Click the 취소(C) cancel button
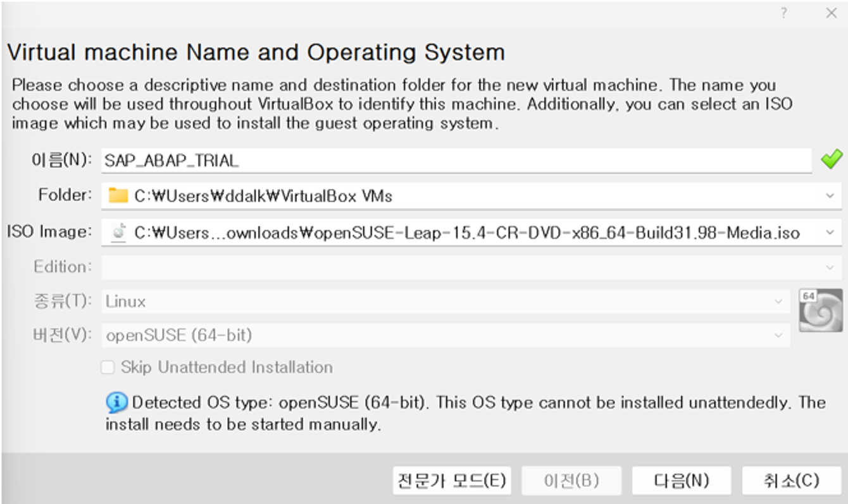Screen dimensions: 848x504 click(792, 481)
